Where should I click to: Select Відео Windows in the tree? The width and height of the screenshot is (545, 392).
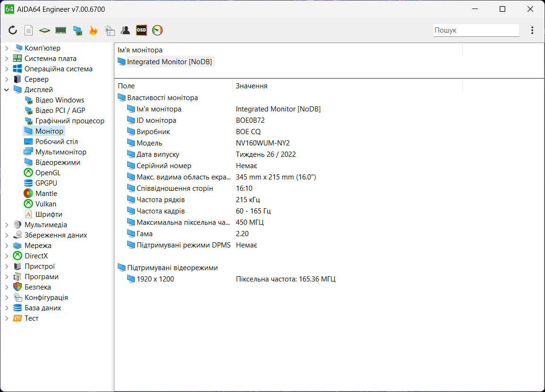point(60,100)
